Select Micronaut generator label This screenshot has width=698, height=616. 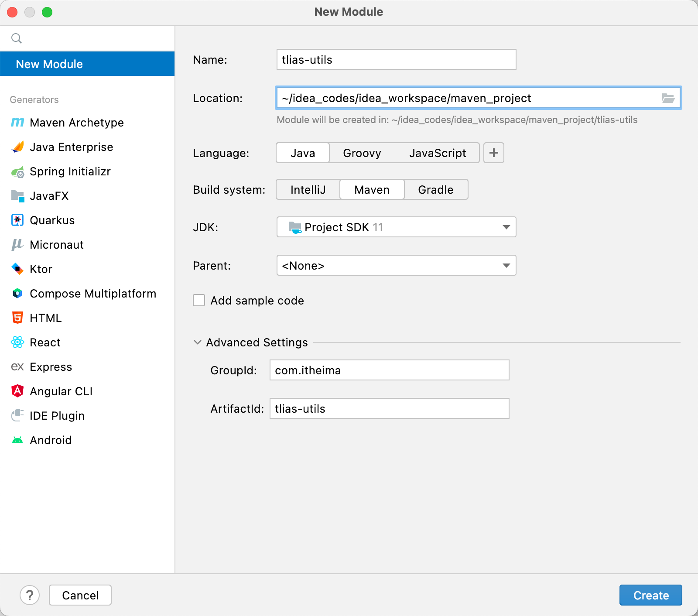point(57,245)
